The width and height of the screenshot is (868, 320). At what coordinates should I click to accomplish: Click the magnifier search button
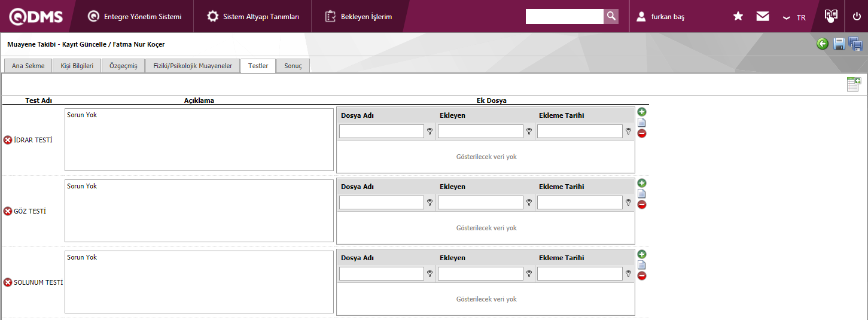(611, 16)
